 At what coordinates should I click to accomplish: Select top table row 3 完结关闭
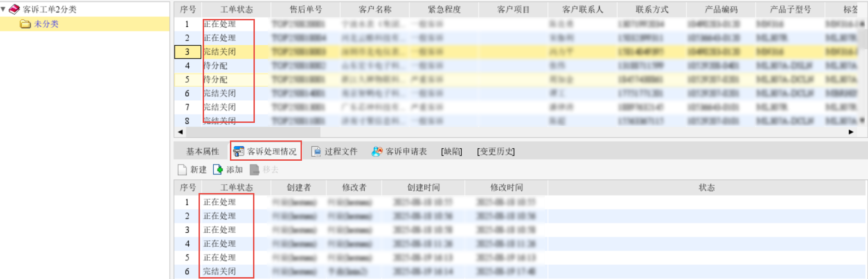coord(220,52)
